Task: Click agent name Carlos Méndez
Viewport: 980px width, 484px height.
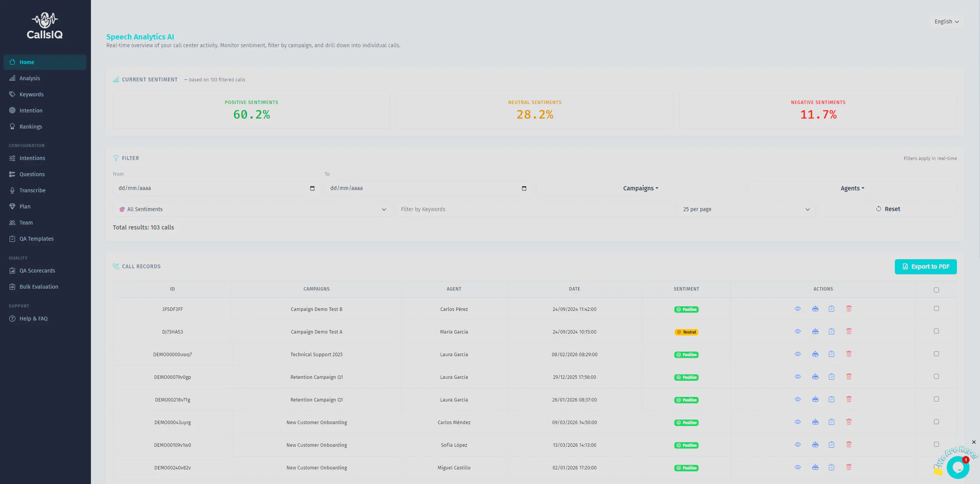Action: point(454,423)
